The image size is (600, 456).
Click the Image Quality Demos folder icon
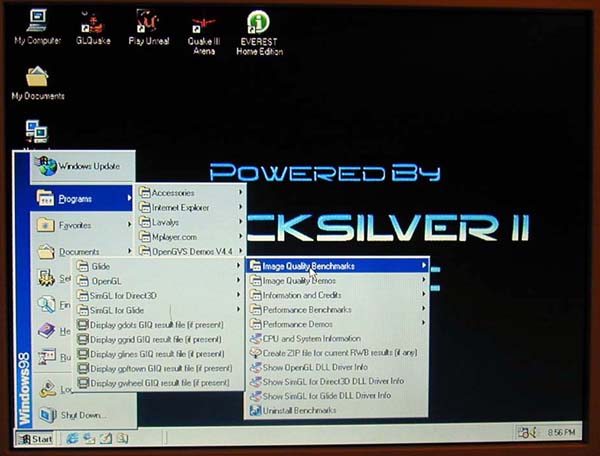(255, 280)
